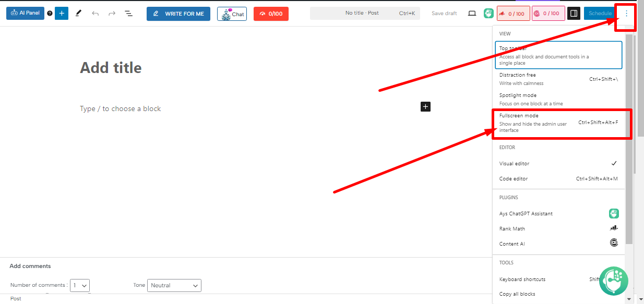Open the Preview laptop icon
644x304 pixels.
pos(472,13)
